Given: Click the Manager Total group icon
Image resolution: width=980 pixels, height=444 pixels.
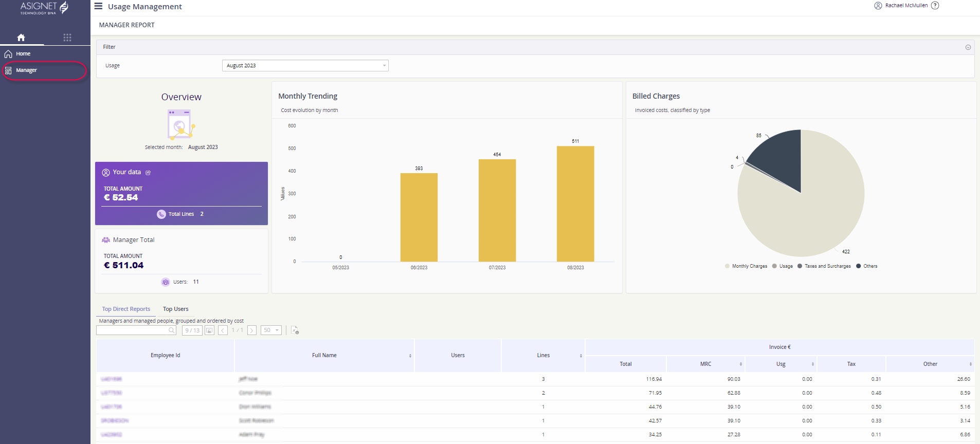Looking at the screenshot, I should pyautogui.click(x=106, y=240).
